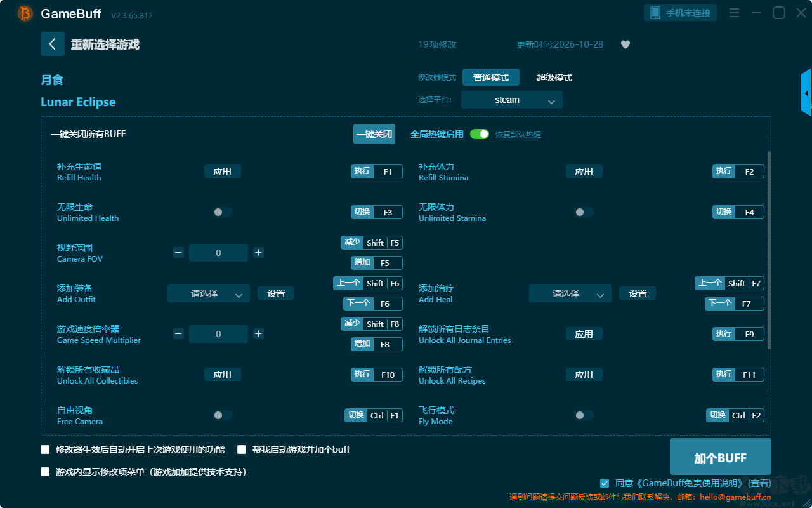Apply Refill Stamina
This screenshot has width=812, height=508.
pyautogui.click(x=584, y=171)
